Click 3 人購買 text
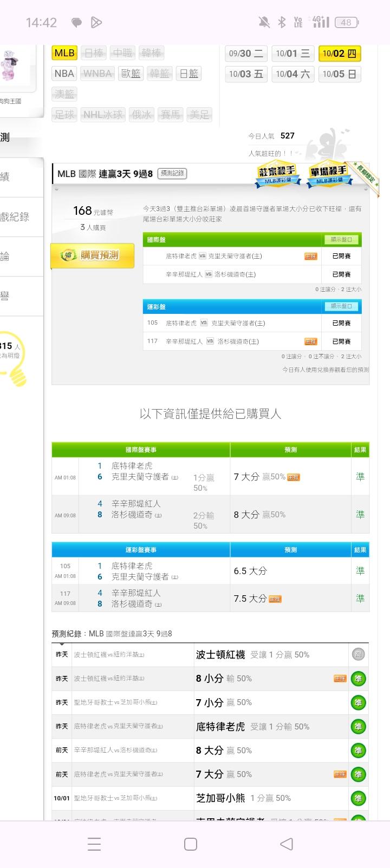Image resolution: width=390 pixels, height=868 pixels. (x=93, y=227)
